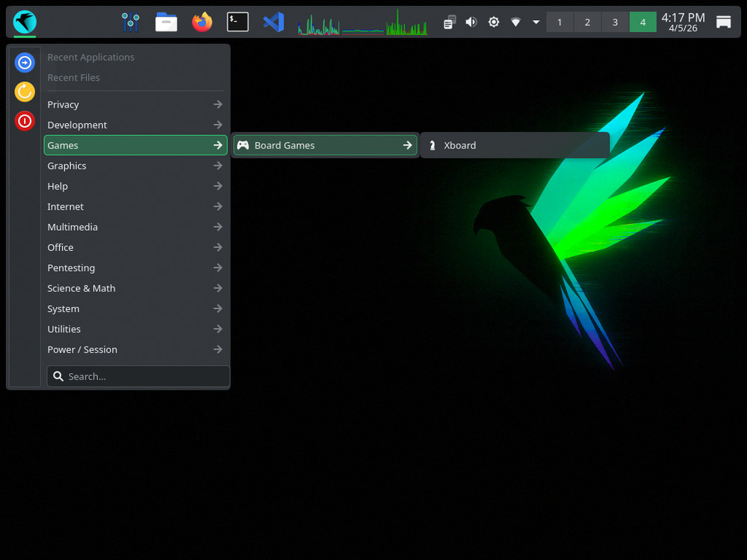Image resolution: width=747 pixels, height=560 pixels.
Task: Open the Parrot OS application launcher
Action: pos(23,22)
